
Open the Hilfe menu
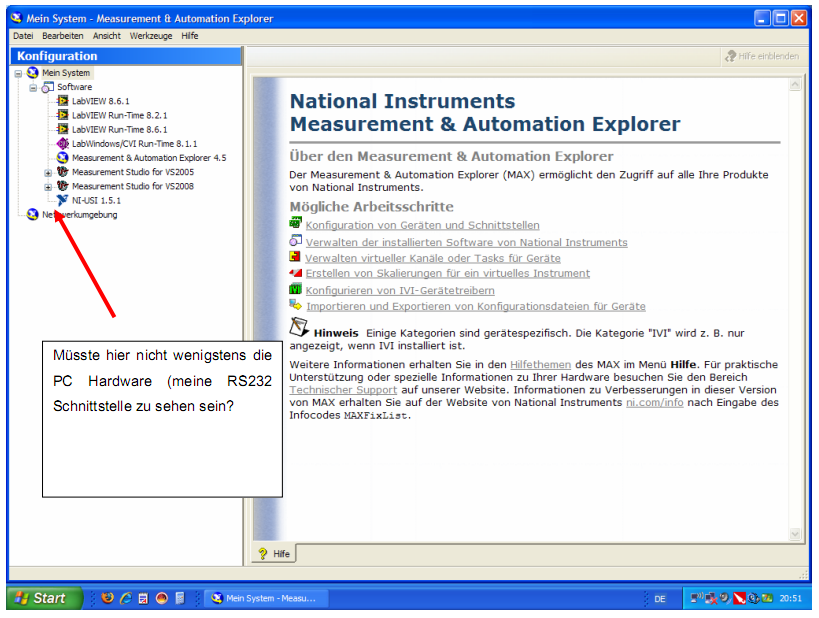click(190, 36)
